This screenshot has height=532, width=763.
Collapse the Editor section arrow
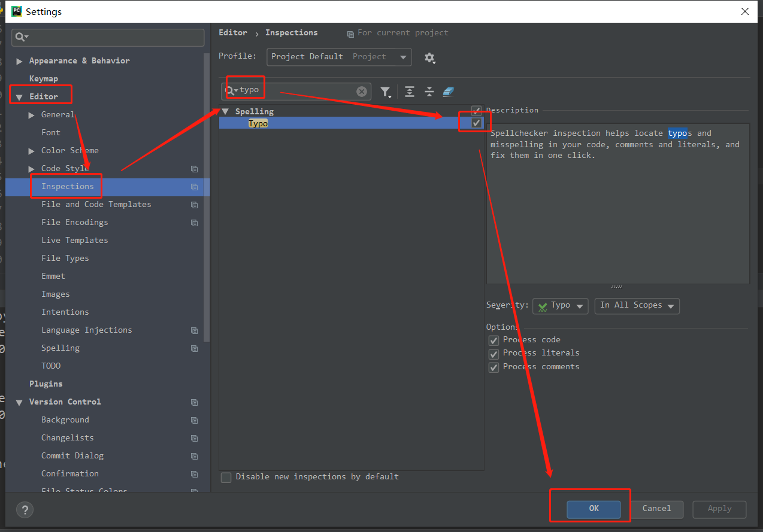click(x=19, y=97)
